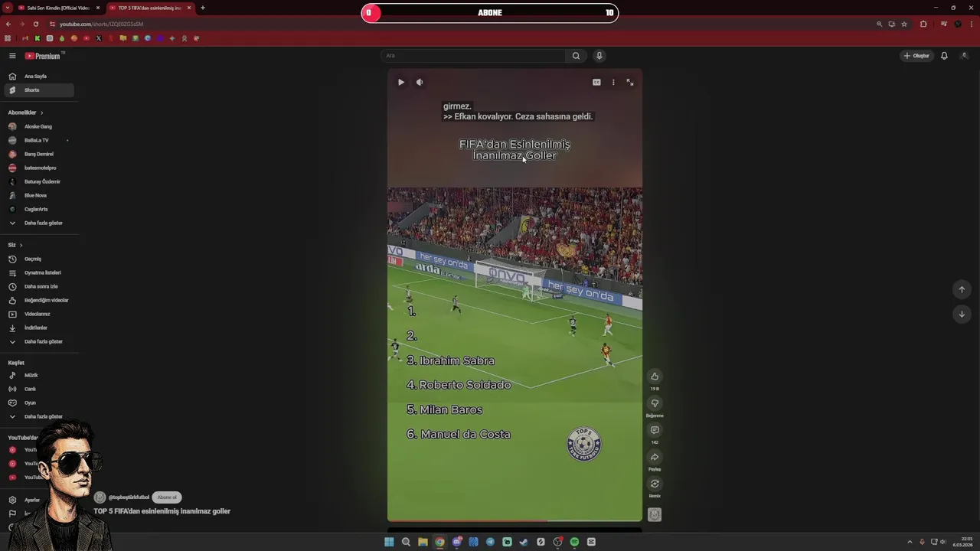Open YouTube notifications bell

click(944, 56)
